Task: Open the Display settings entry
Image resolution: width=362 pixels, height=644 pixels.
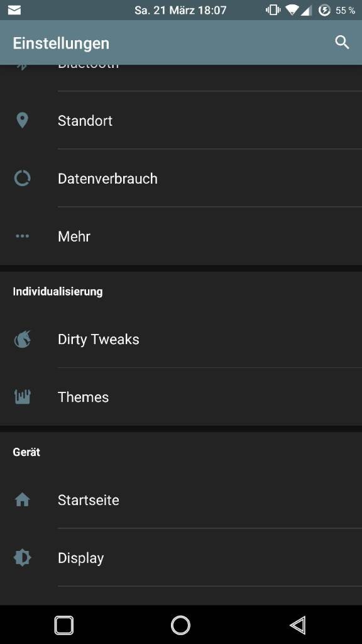Action: [x=181, y=558]
